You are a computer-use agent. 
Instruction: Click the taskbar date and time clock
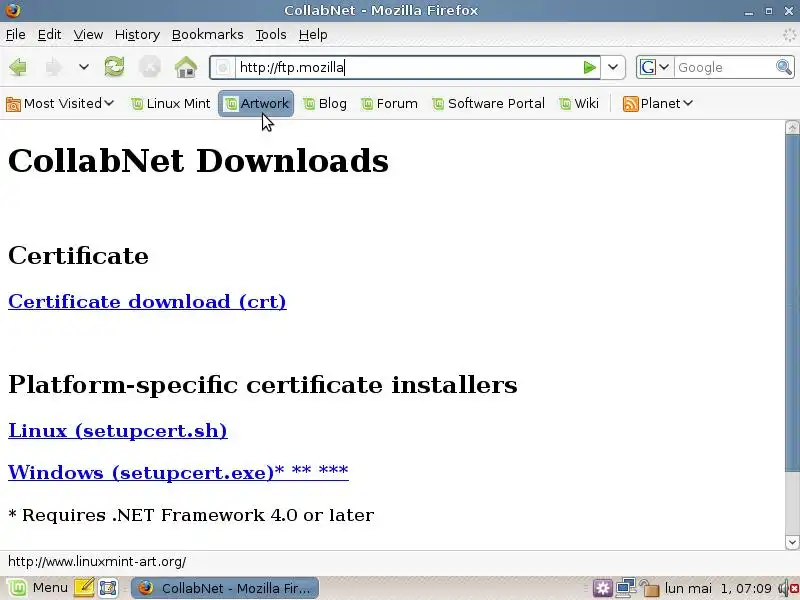tap(718, 588)
